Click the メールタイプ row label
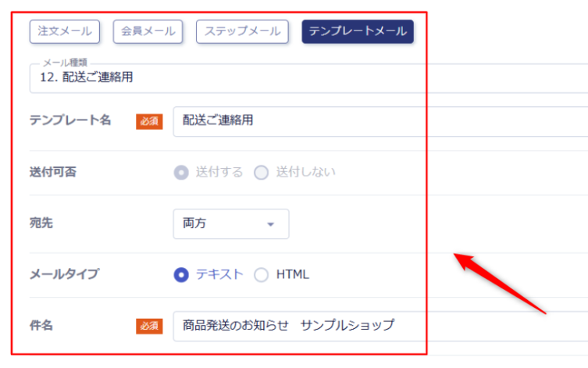 coord(64,274)
